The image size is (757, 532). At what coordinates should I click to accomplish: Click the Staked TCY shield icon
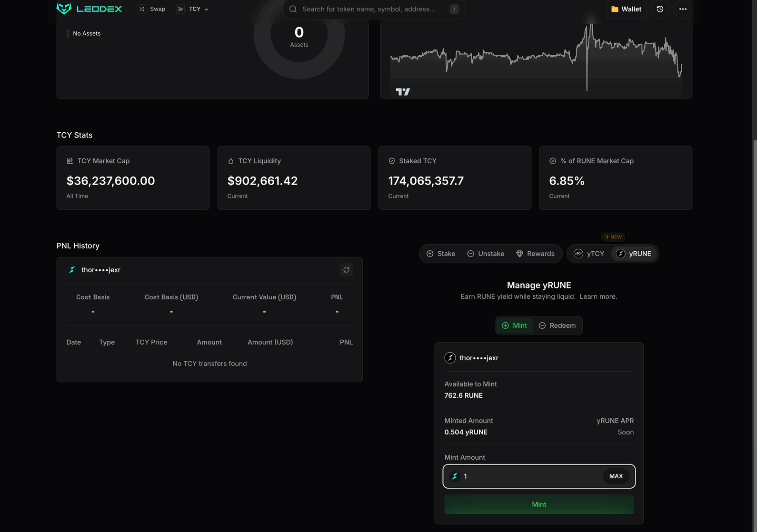pos(392,161)
